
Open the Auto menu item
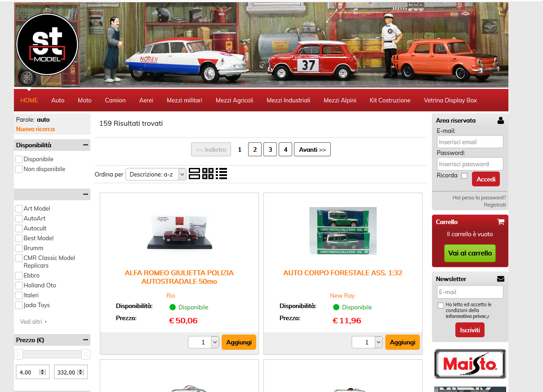pyautogui.click(x=58, y=100)
